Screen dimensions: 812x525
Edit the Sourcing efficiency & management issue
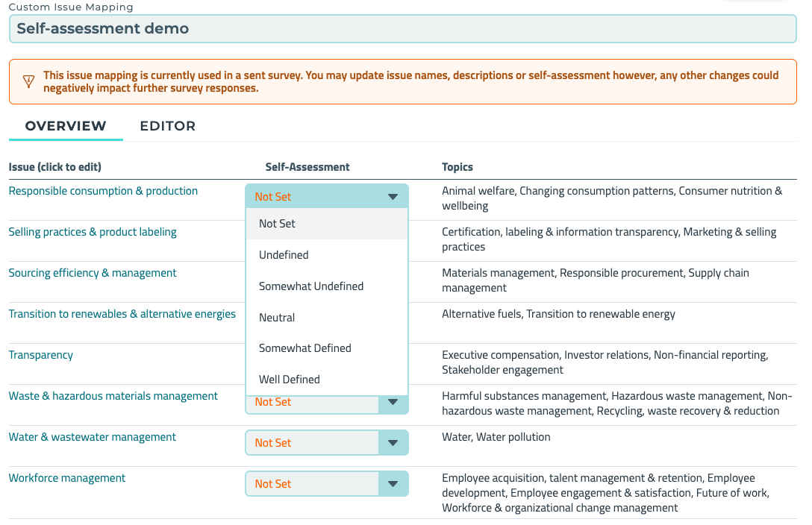93,273
